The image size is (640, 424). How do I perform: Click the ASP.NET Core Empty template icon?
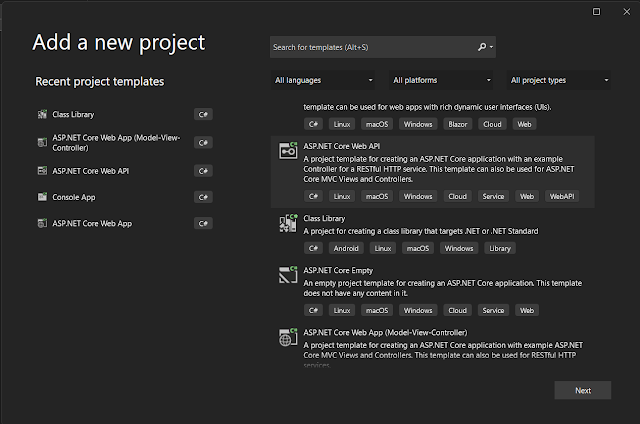pos(287,274)
